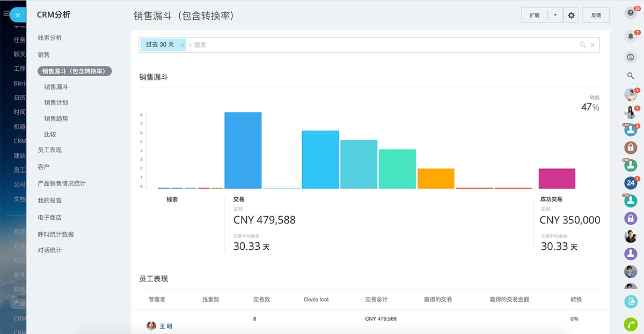644x334 pixels.
Task: Open 呼叫统计数据 section
Action: pos(56,234)
